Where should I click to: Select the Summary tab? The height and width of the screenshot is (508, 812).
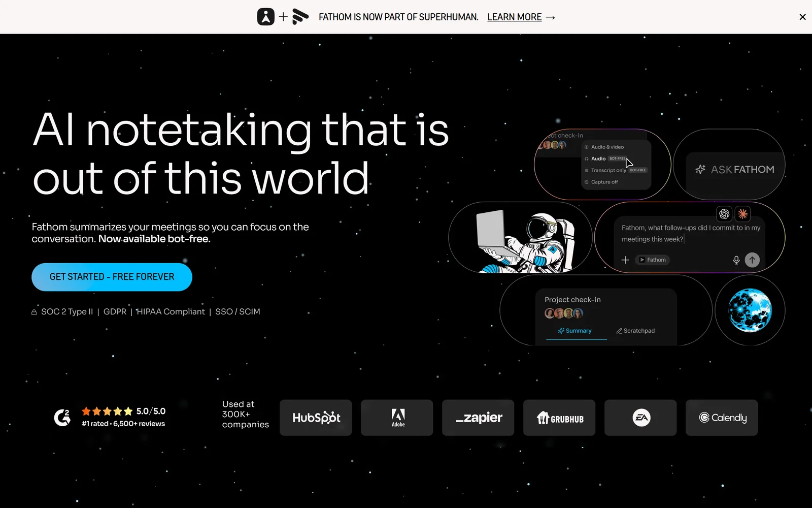(575, 331)
